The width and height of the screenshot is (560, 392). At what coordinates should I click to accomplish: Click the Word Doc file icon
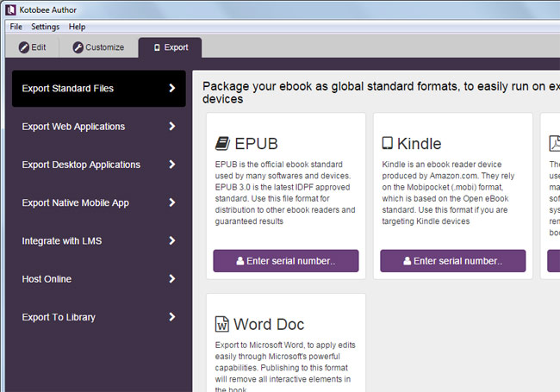(x=221, y=324)
